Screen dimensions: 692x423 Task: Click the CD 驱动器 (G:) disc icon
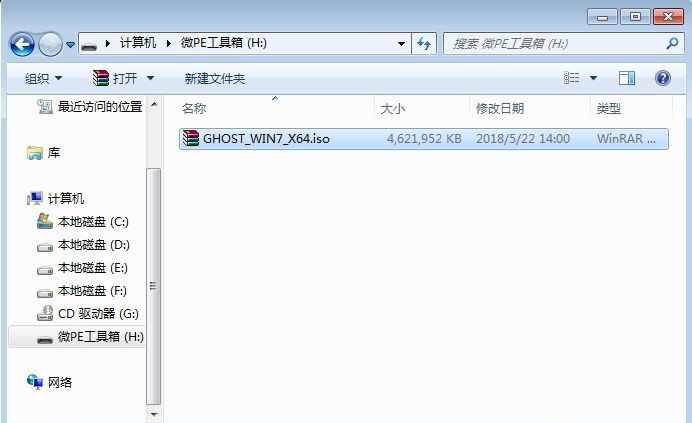click(45, 313)
